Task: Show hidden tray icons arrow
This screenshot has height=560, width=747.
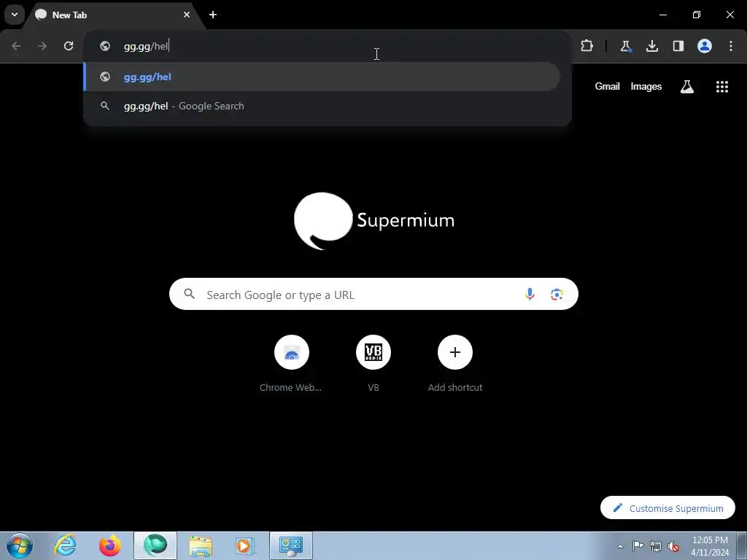Action: 620,546
